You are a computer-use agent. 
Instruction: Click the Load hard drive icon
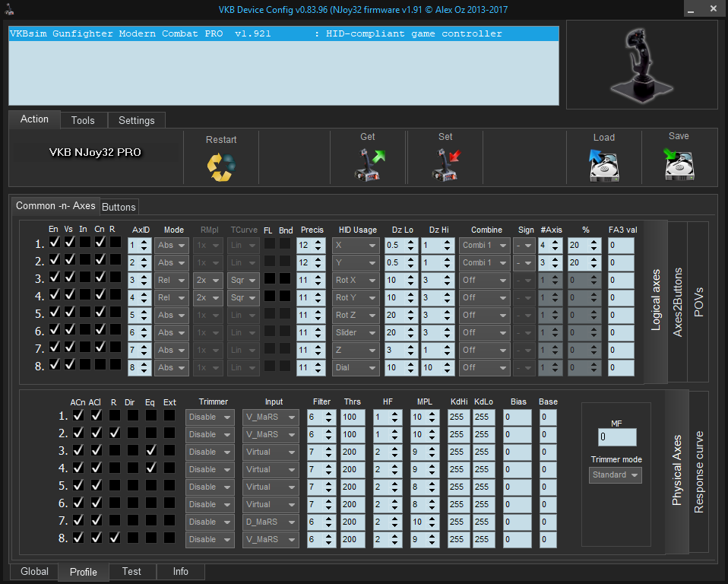(x=603, y=166)
